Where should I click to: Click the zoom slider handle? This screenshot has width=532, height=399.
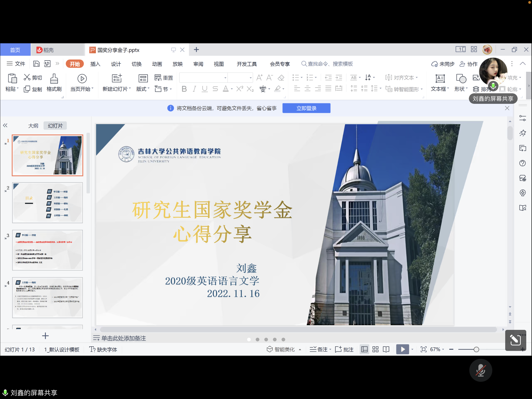coord(476,349)
